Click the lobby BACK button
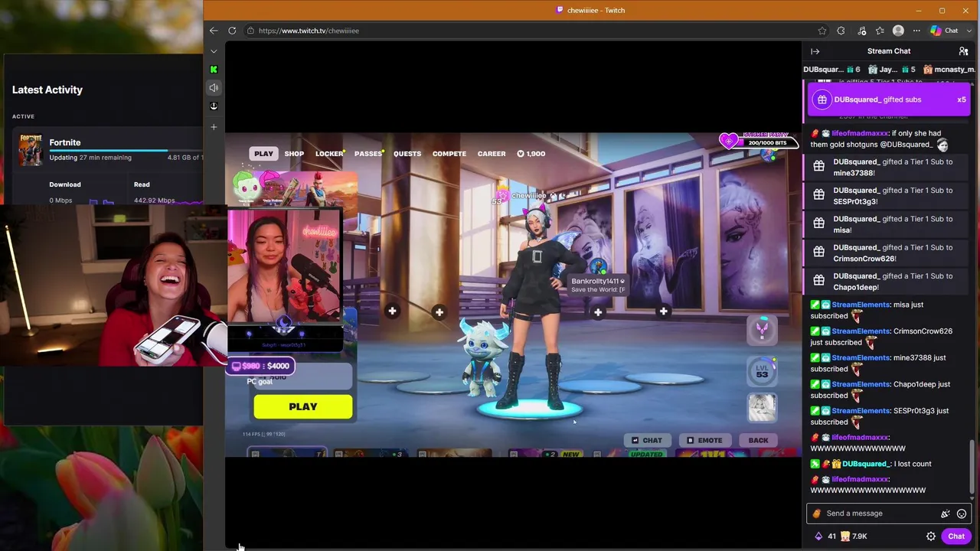Image resolution: width=980 pixels, height=551 pixels. point(758,440)
